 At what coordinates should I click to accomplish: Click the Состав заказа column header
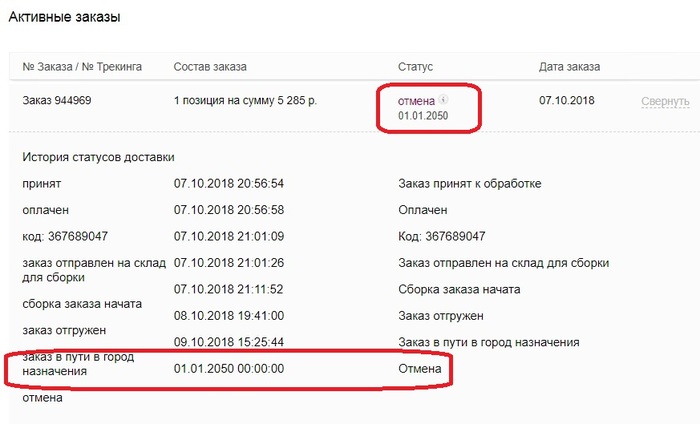click(210, 67)
